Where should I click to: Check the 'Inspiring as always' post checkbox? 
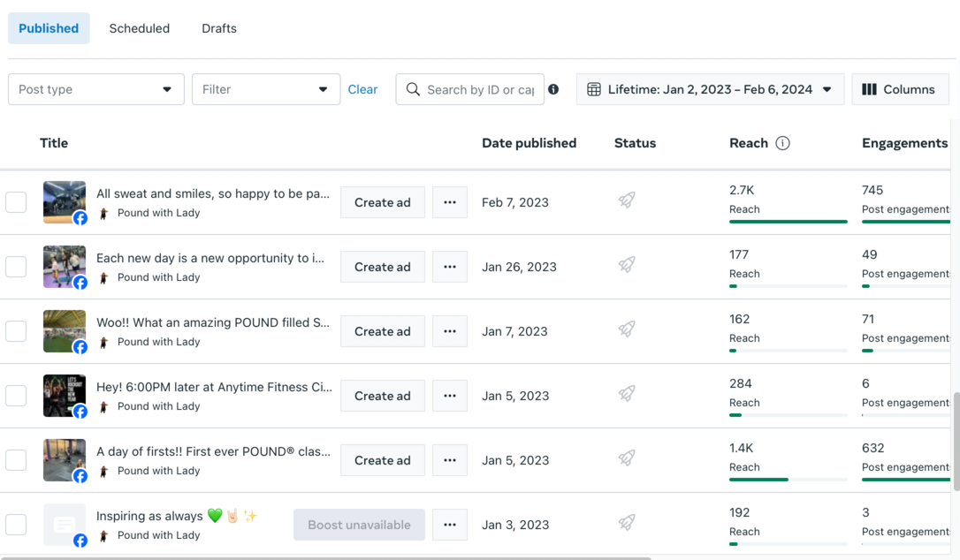(16, 525)
